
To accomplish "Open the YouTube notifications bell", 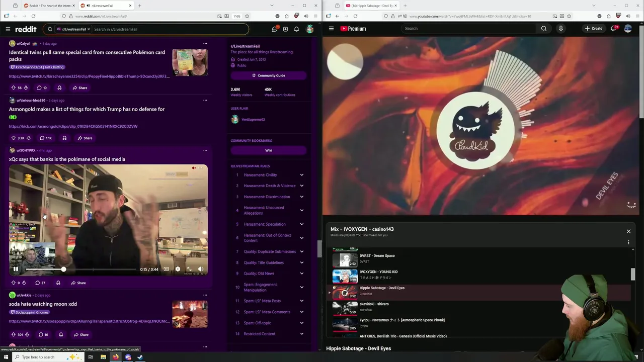I will pyautogui.click(x=613, y=29).
